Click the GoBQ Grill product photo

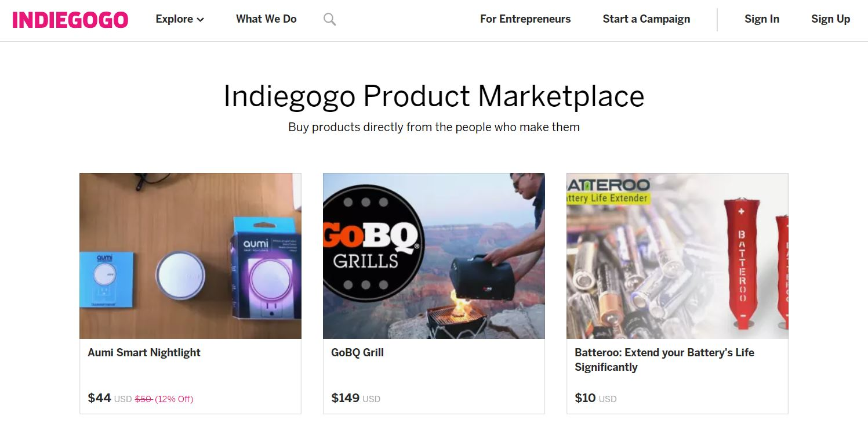(434, 255)
